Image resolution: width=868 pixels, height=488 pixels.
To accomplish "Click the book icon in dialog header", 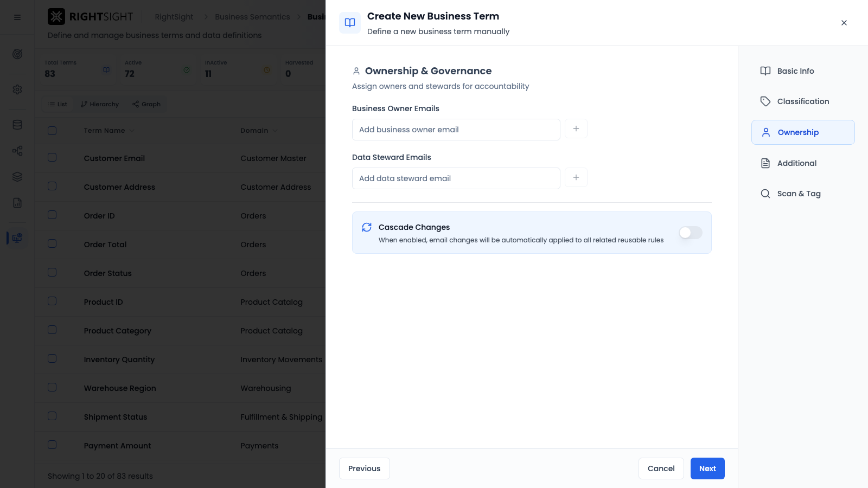I will [350, 23].
